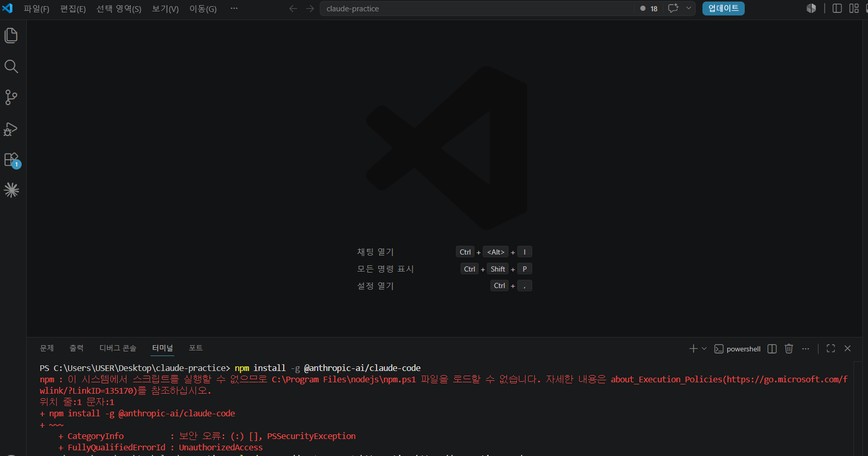Open the Run and Debug view
The width and height of the screenshot is (868, 456).
click(x=11, y=129)
